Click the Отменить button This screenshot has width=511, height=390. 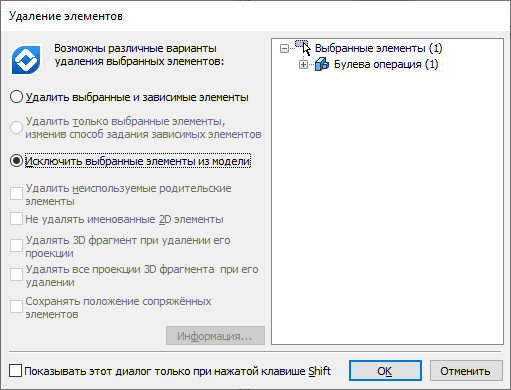tap(466, 370)
